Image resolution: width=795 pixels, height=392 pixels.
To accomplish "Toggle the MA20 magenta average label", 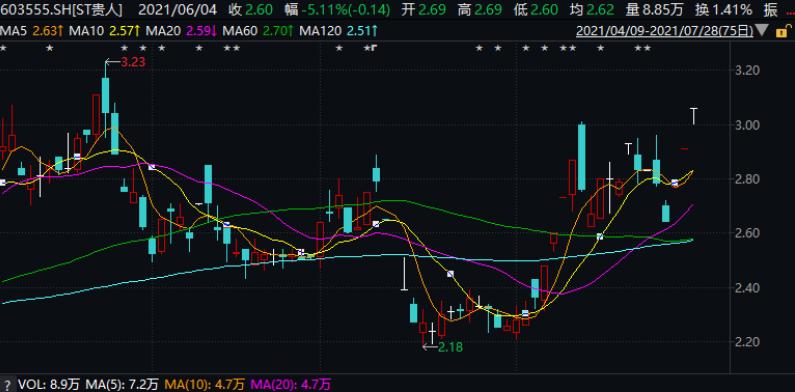I will (x=182, y=31).
